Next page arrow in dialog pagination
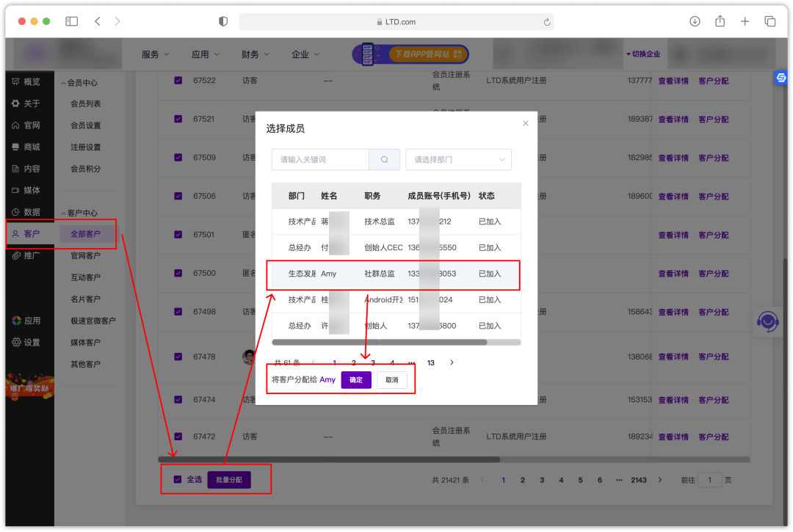793x532 pixels. pyautogui.click(x=452, y=362)
